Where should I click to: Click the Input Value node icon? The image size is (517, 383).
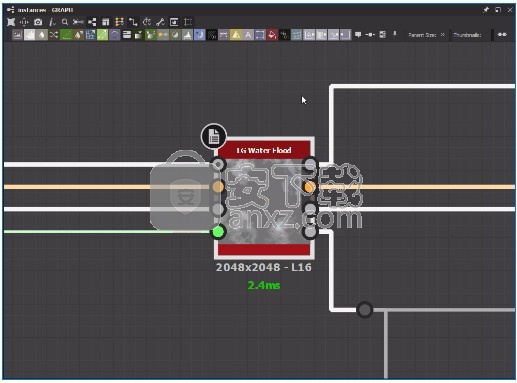(333, 35)
